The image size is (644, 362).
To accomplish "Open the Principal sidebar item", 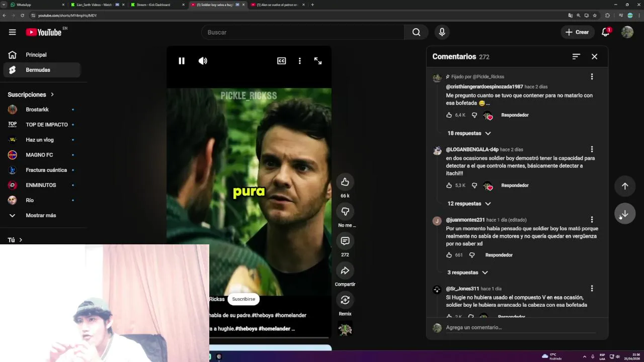I will click(42, 55).
